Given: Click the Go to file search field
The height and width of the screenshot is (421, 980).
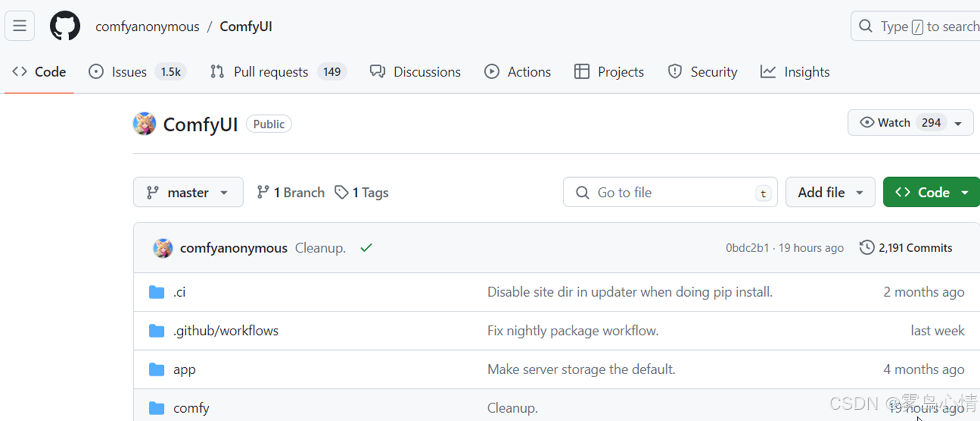Looking at the screenshot, I should [670, 192].
